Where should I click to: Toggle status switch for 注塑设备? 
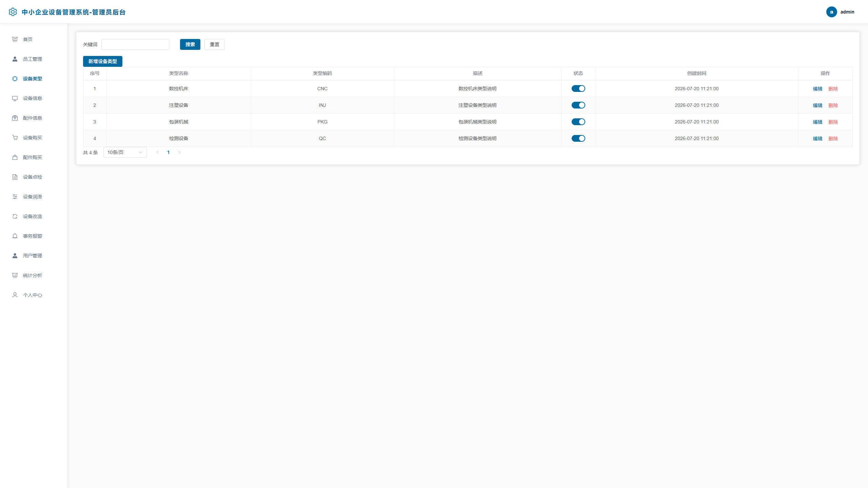click(x=578, y=105)
